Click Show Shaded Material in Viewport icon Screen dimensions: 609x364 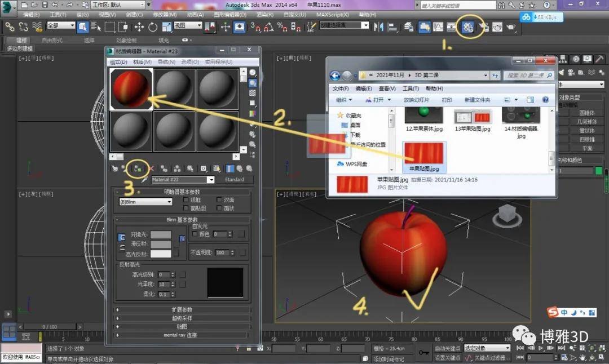click(217, 168)
